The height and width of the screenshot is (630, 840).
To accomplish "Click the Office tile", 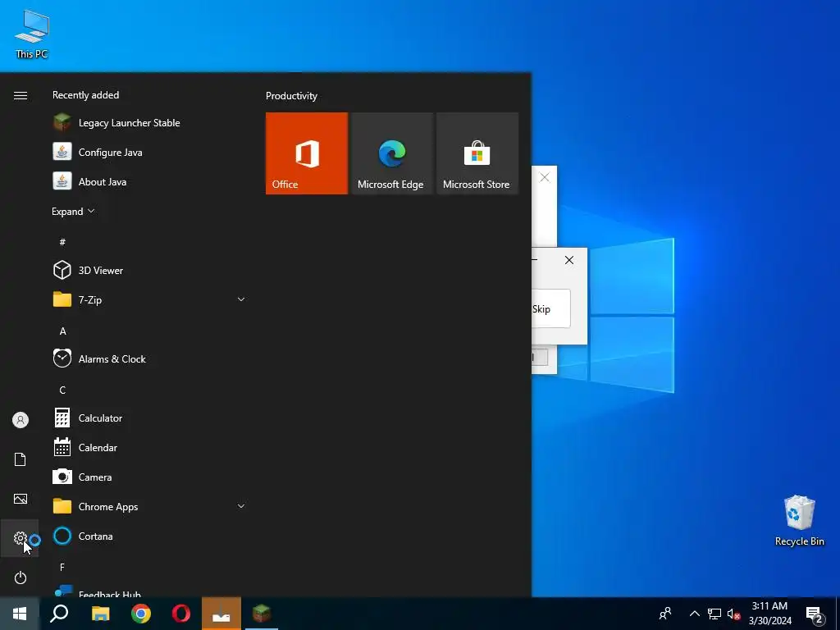I will click(x=307, y=153).
